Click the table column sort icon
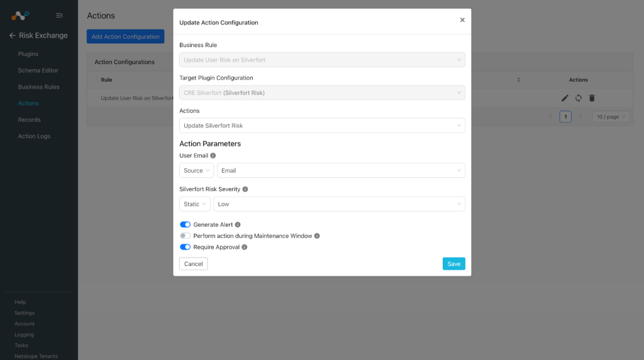This screenshot has width=644, height=360. 519,80
